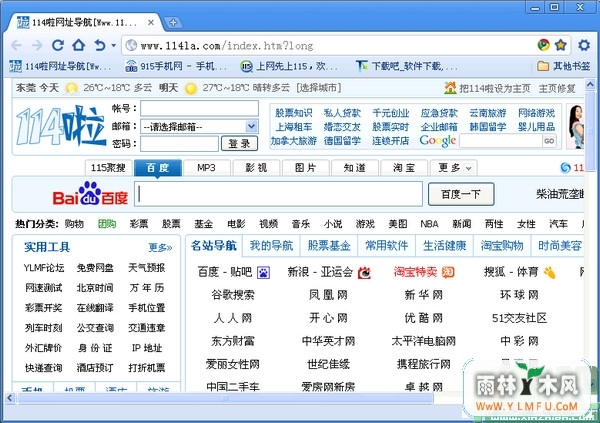Select the 淘宝 search tab

[x=404, y=168]
